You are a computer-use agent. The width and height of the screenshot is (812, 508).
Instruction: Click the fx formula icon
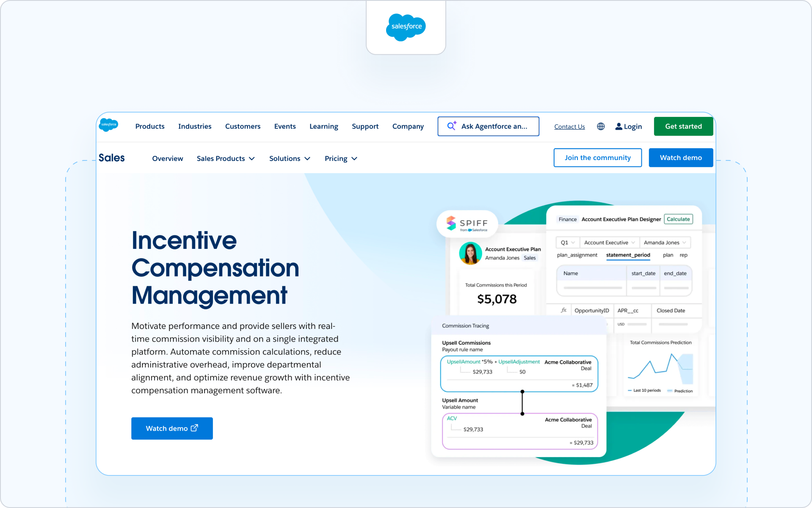coord(563,310)
